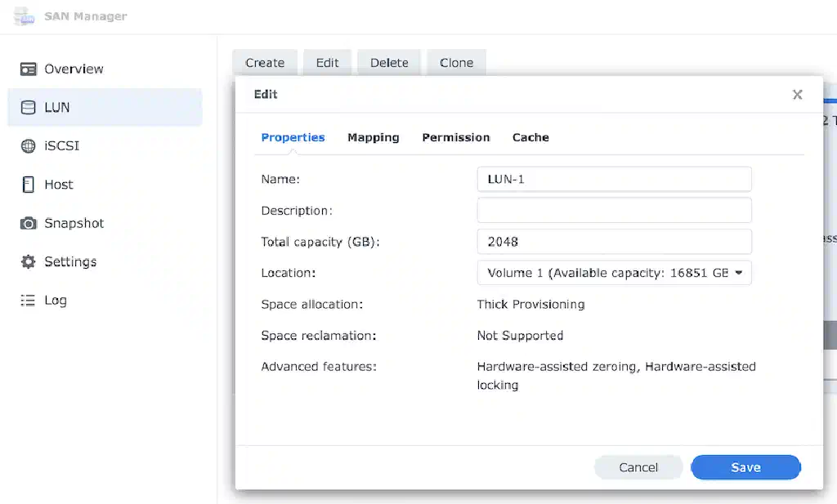Click the Space allocation label

[x=311, y=304]
